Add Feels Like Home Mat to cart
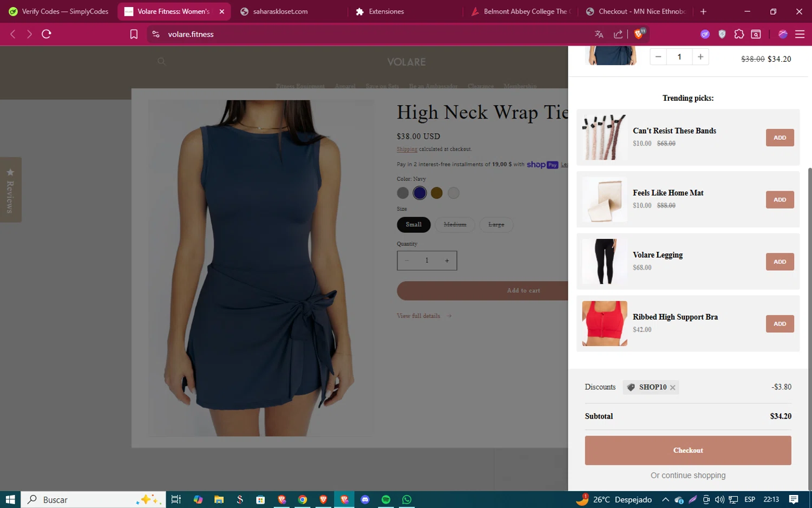The width and height of the screenshot is (812, 508). 780,200
